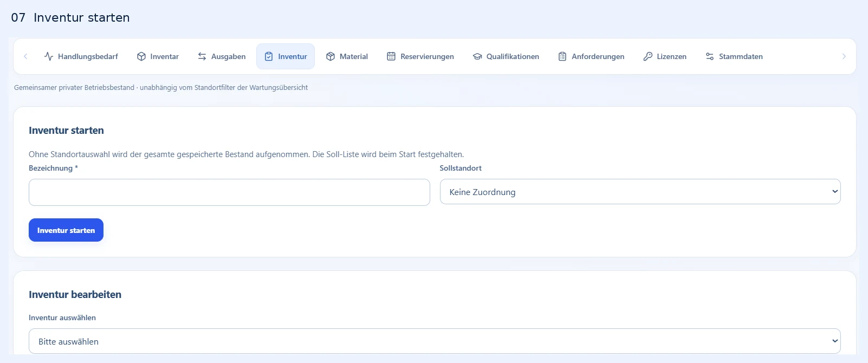
Task: Click the Bezeichnung field label
Action: [x=53, y=168]
